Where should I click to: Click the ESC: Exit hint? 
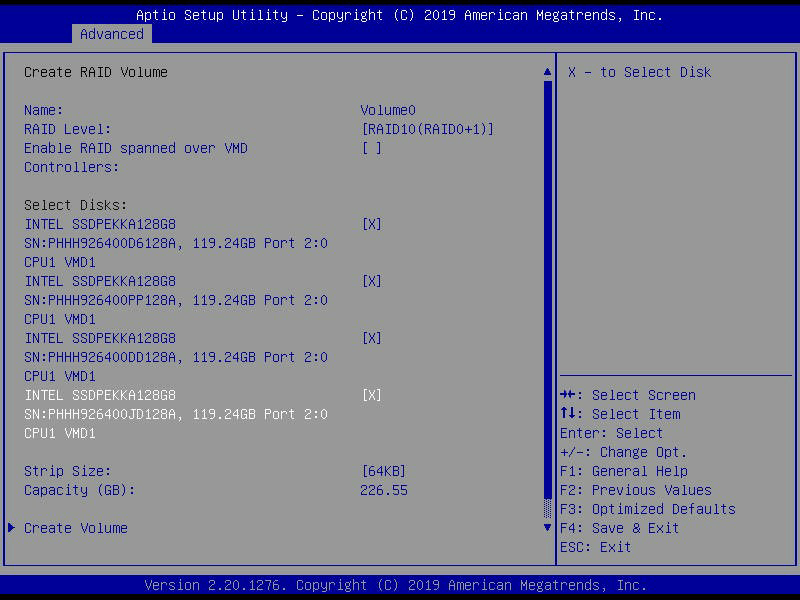[x=595, y=547]
